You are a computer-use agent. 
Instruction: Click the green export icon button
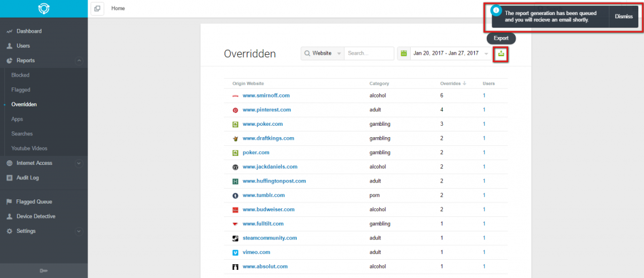click(x=501, y=53)
